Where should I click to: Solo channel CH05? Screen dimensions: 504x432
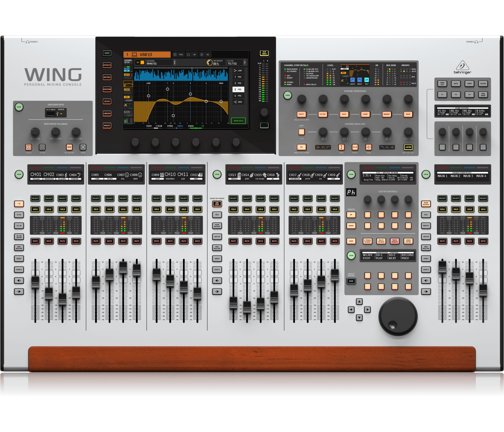click(96, 209)
